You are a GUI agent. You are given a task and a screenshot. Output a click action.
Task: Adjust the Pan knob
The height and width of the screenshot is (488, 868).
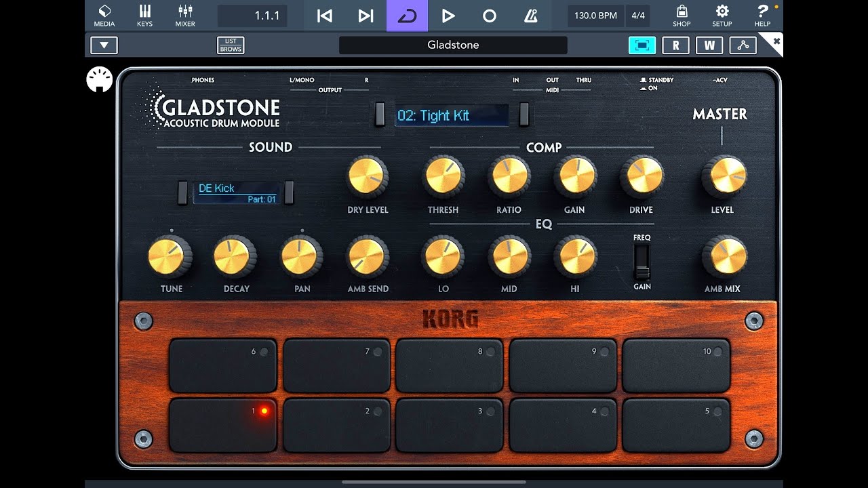coord(301,257)
